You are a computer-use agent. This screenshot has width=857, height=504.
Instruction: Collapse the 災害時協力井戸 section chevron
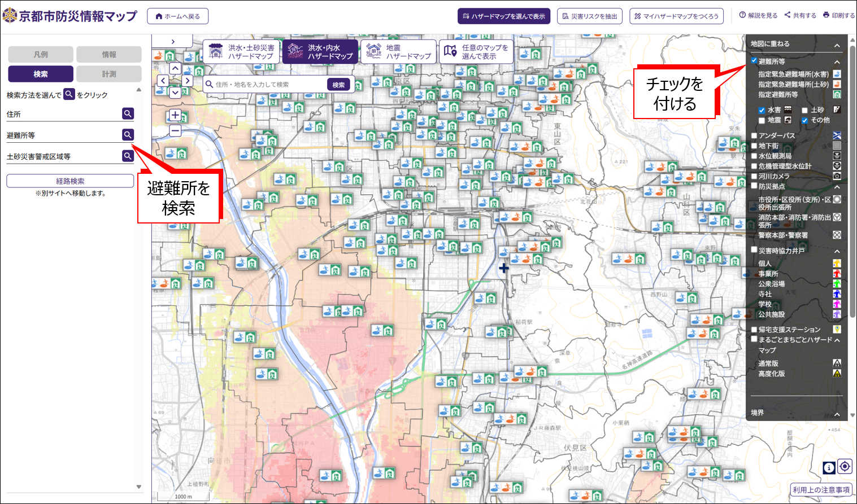[837, 251]
